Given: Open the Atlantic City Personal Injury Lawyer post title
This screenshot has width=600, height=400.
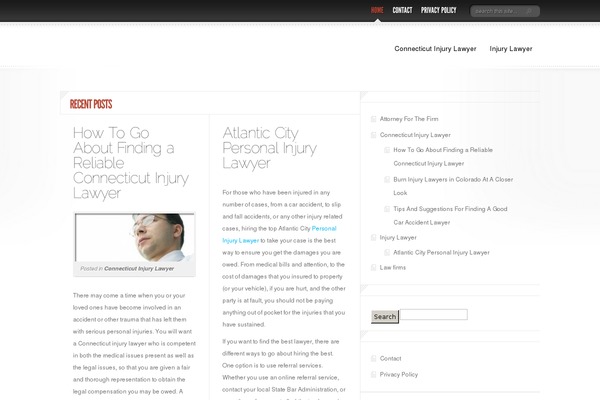Looking at the screenshot, I should coord(269,148).
